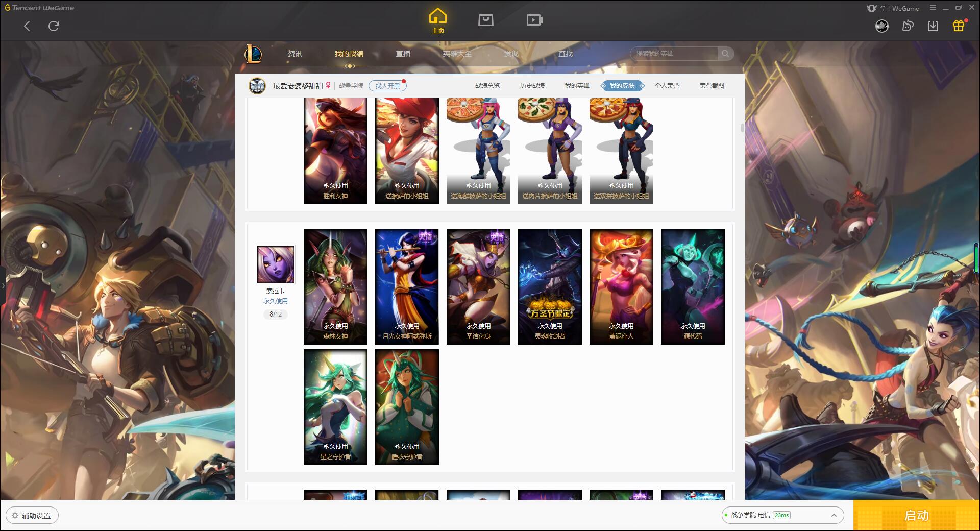Open the 森林女神 skin thumbnail

coord(335,286)
